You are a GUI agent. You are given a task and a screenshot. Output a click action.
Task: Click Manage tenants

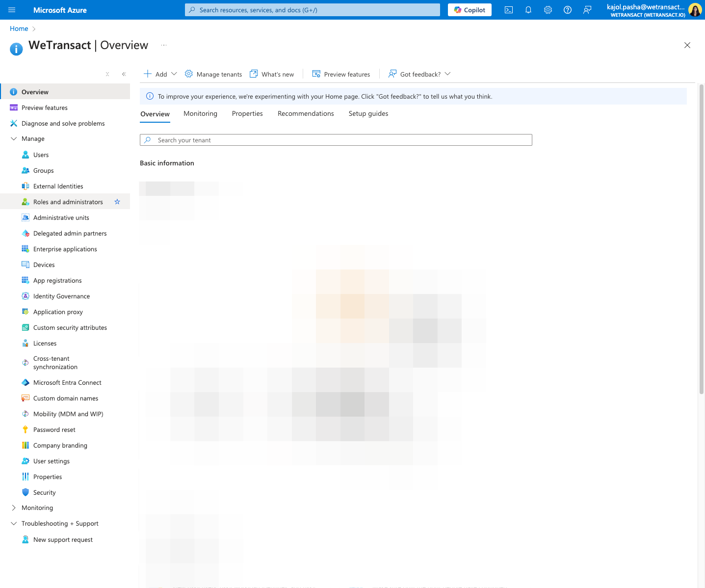[x=213, y=74]
